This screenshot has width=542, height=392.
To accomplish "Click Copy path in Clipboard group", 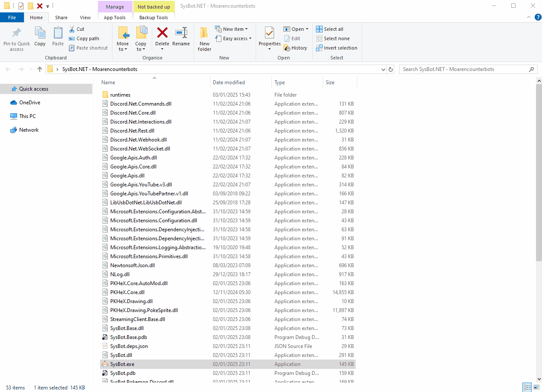I will click(x=84, y=38).
